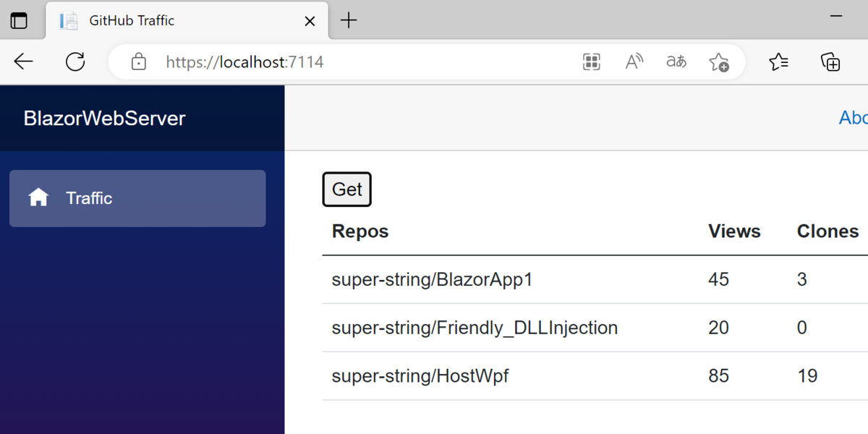868x434 pixels.
Task: Open translate options in the address bar
Action: click(x=676, y=61)
